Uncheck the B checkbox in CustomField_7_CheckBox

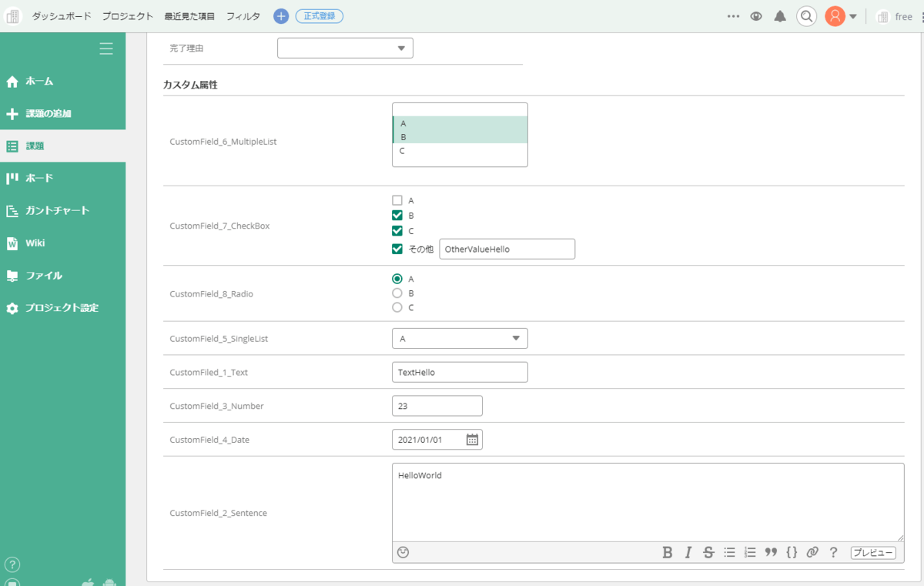(x=397, y=216)
